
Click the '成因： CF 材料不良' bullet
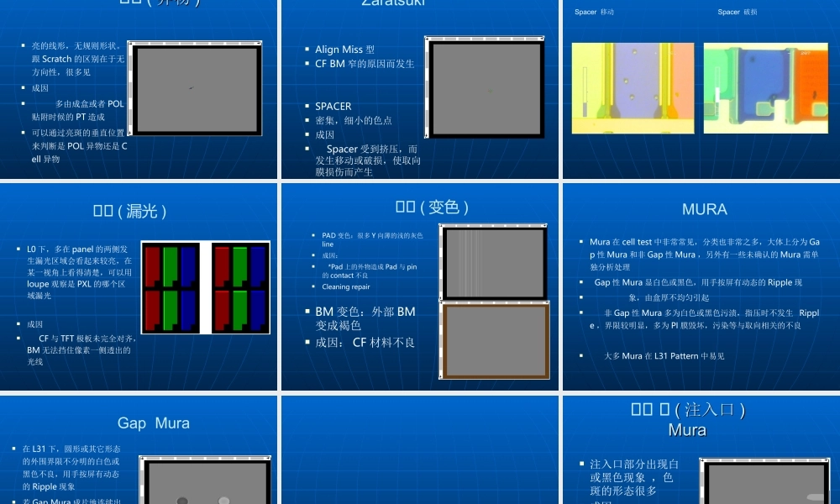pyautogui.click(x=365, y=343)
